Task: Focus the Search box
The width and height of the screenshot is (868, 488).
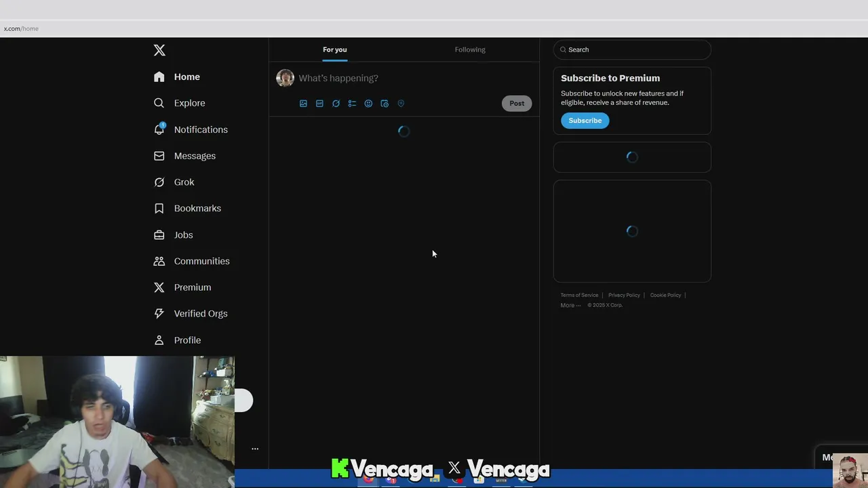Action: point(632,49)
